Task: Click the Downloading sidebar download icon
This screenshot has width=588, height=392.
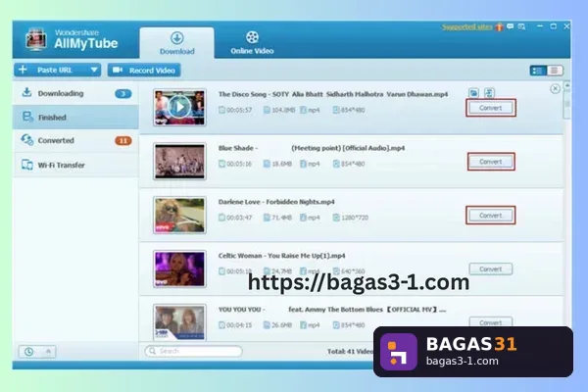Action: (x=26, y=92)
